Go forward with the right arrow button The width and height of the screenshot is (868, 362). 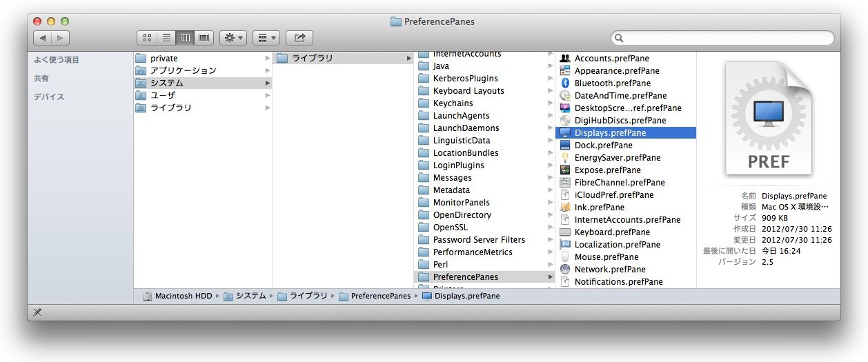[x=61, y=38]
